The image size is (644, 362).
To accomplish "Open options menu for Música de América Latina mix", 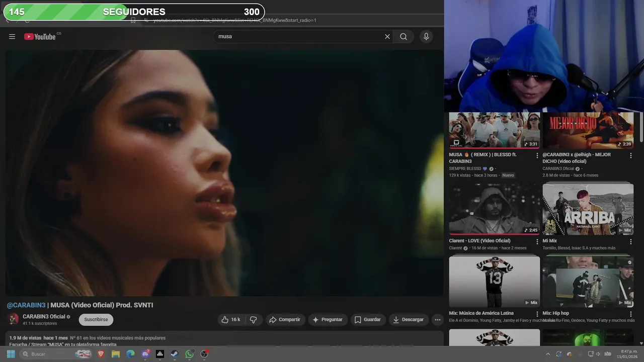I will [x=537, y=314].
